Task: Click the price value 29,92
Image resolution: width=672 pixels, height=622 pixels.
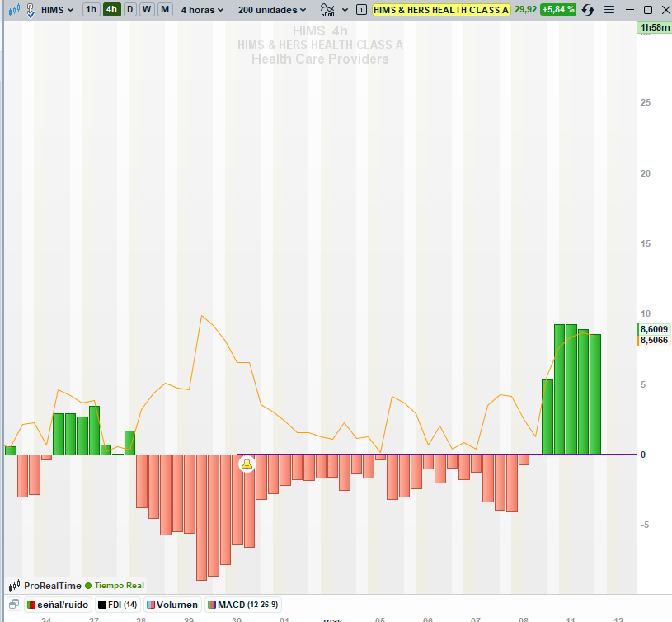Action: coord(525,9)
